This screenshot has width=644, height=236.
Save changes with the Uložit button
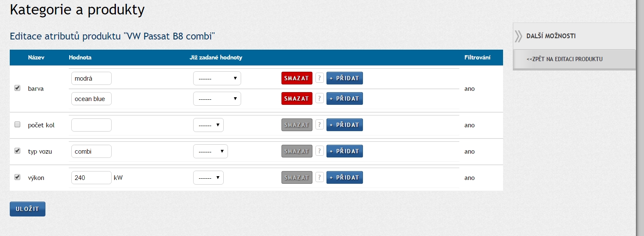click(28, 209)
